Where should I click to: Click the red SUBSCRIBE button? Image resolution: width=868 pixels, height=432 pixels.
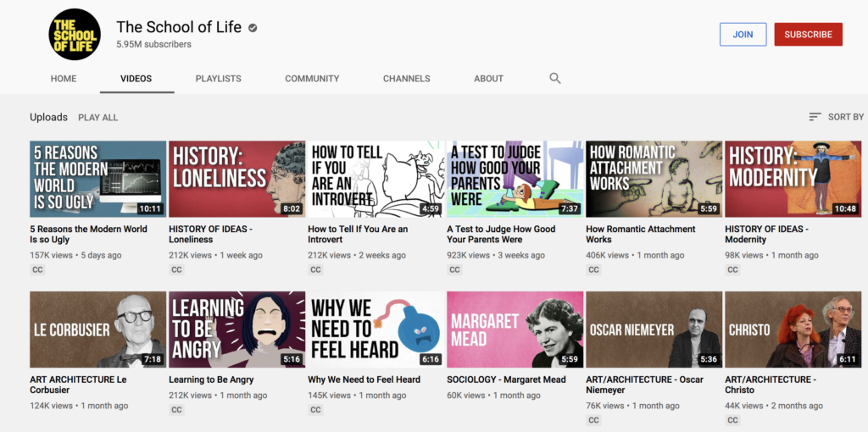click(808, 34)
